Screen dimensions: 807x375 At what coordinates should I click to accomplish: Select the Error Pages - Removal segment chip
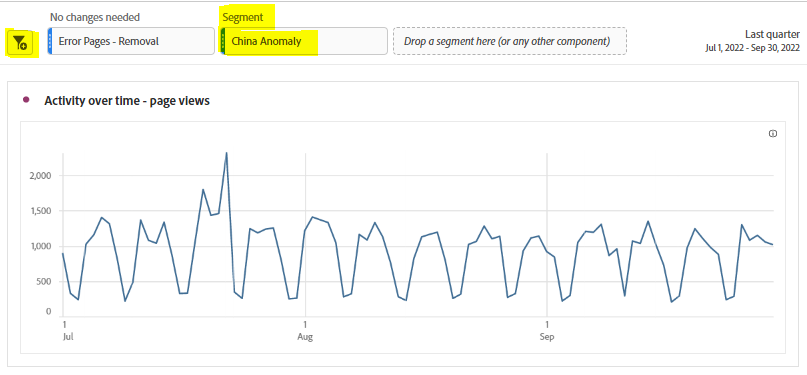coord(131,41)
